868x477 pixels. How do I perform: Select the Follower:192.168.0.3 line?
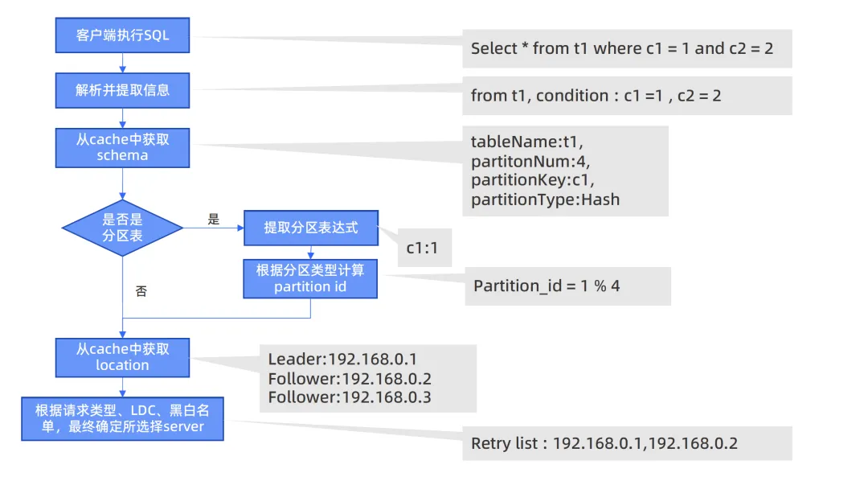click(350, 397)
